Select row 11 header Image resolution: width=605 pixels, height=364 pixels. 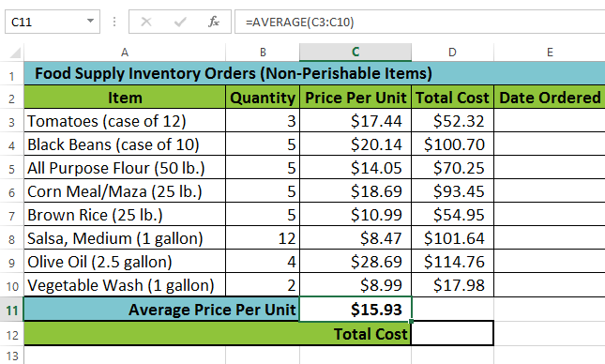tap(11, 310)
